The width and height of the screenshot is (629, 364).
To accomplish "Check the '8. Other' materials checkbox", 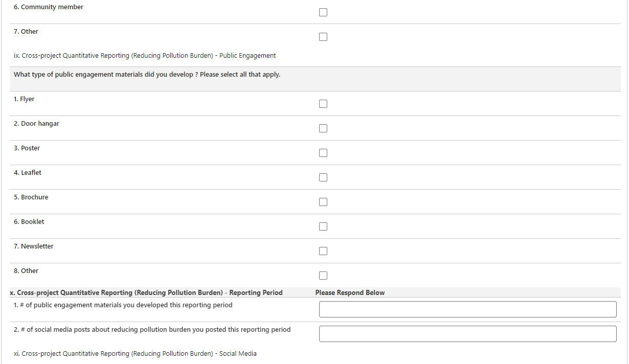I will [323, 276].
